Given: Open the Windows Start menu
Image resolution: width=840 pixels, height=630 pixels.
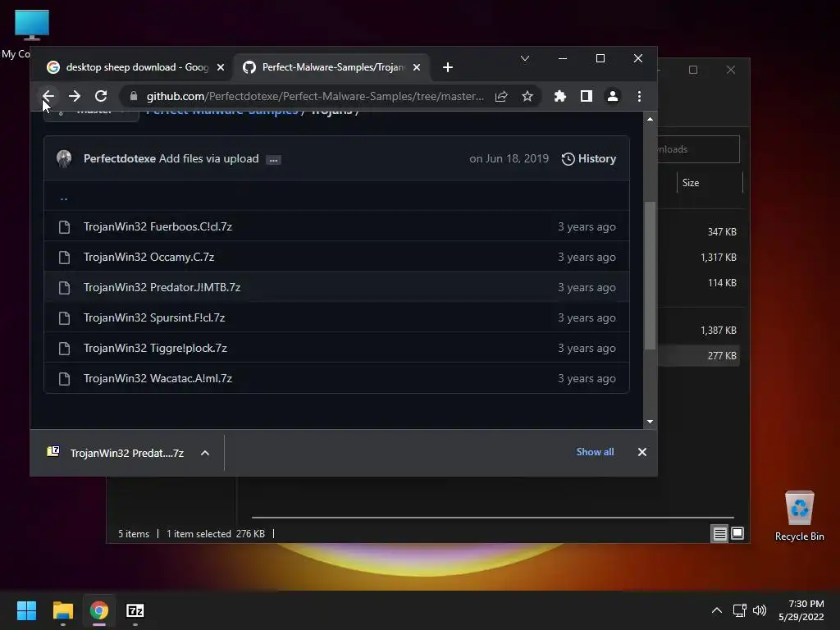Looking at the screenshot, I should pos(26,610).
